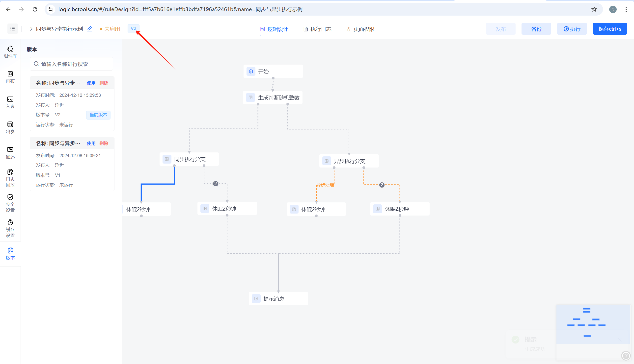Open the 安全设置 security settings icon
Viewport: 634px width, 364px height.
(x=10, y=203)
